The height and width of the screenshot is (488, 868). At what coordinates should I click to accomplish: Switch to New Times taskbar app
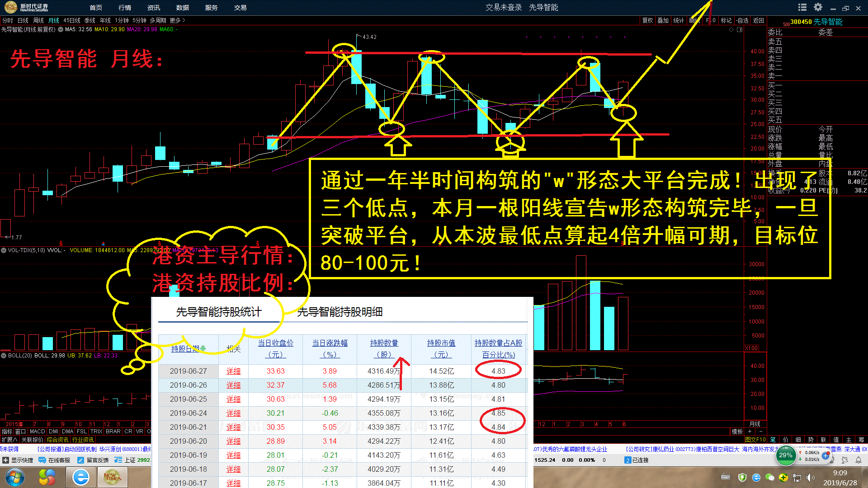tap(112, 477)
